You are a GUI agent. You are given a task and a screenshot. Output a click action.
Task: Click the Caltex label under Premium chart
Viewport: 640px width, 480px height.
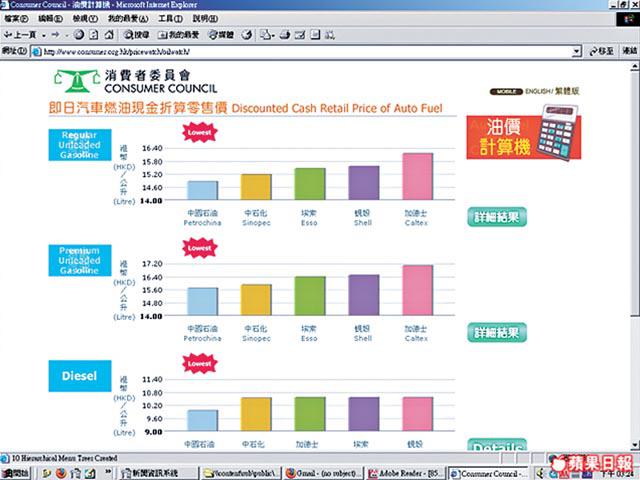(x=416, y=333)
